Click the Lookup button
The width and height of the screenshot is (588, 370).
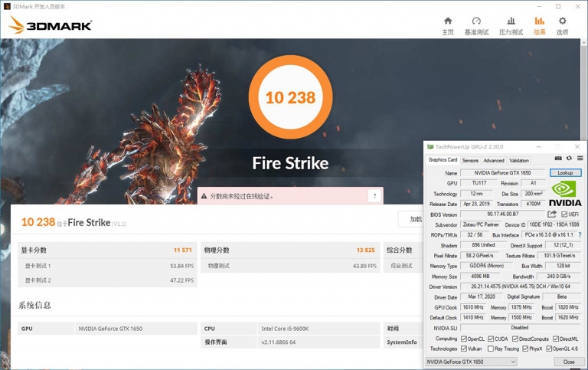565,172
